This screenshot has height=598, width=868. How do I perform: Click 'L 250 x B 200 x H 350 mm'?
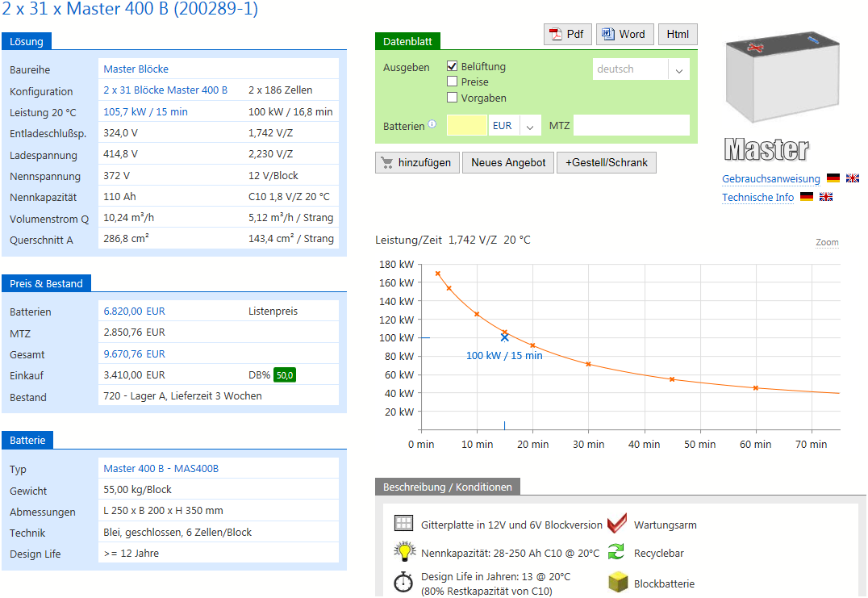pos(163,511)
